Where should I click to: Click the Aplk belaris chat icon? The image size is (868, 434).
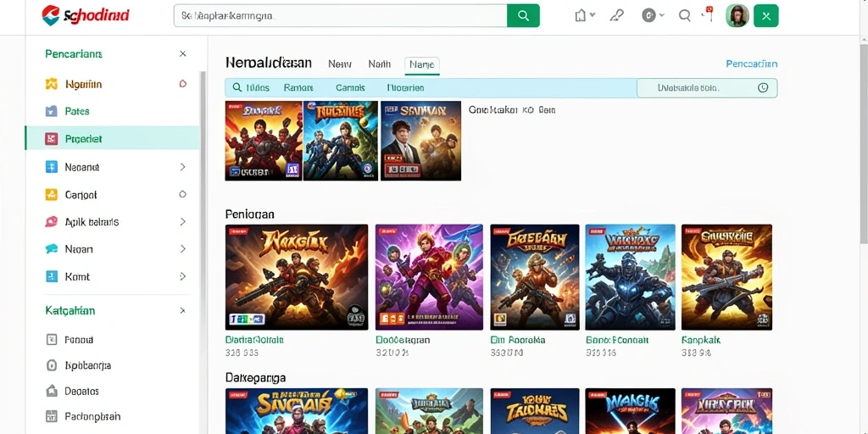coord(51,222)
